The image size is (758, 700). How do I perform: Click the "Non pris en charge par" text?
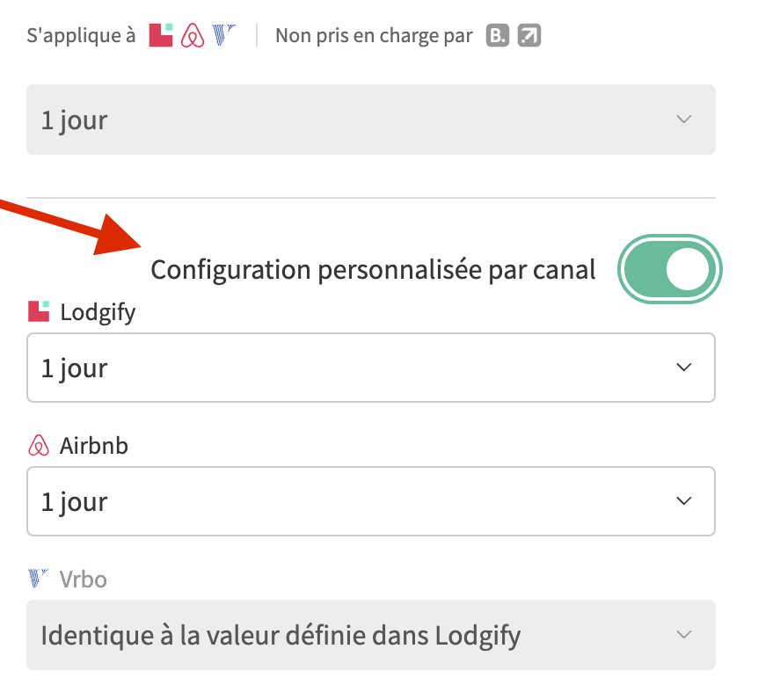click(x=374, y=36)
